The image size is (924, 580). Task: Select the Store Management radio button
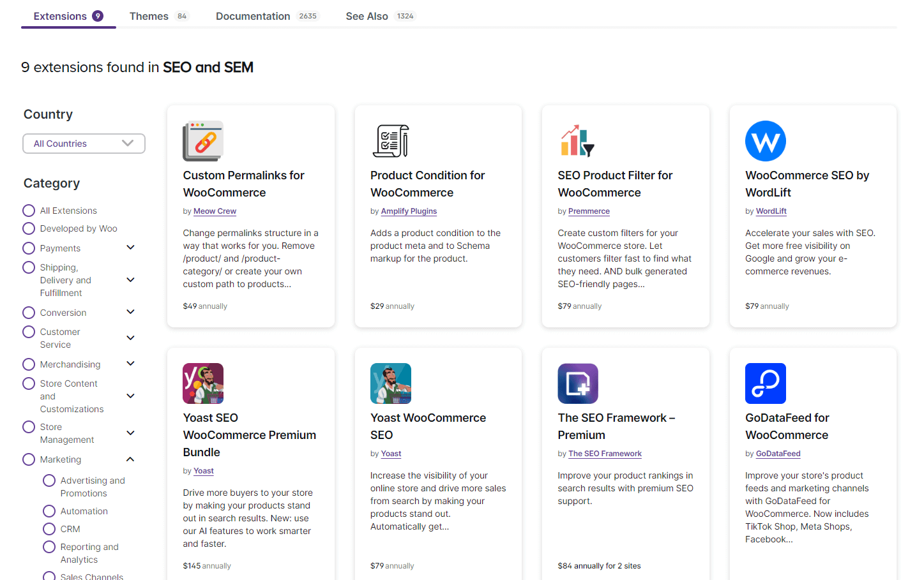(29, 427)
